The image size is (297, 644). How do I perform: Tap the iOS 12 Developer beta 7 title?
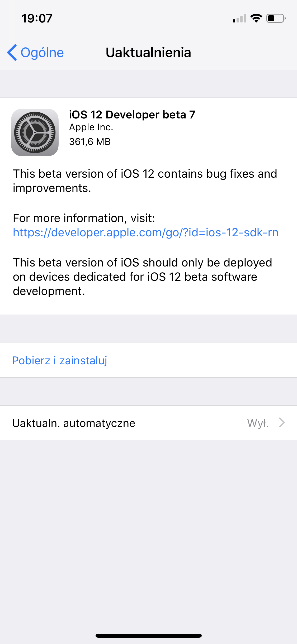click(x=132, y=115)
